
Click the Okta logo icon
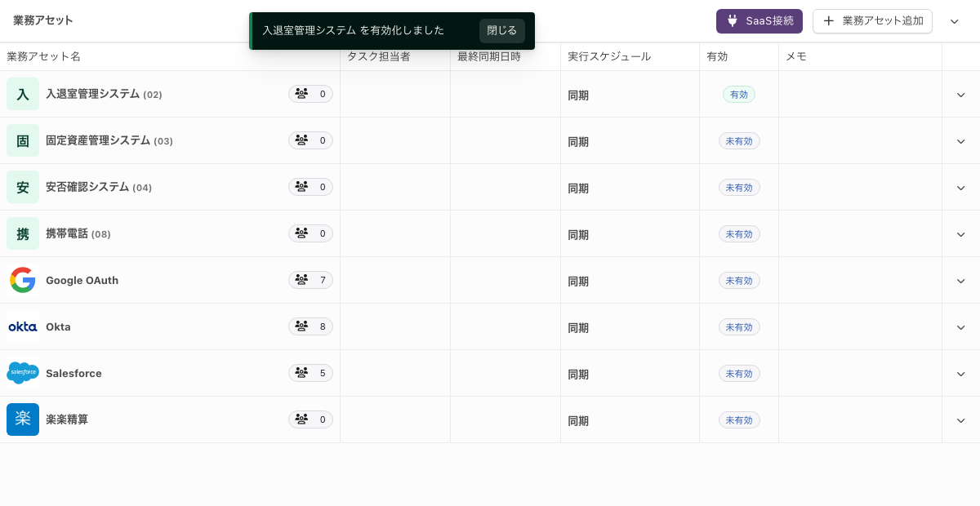point(23,326)
